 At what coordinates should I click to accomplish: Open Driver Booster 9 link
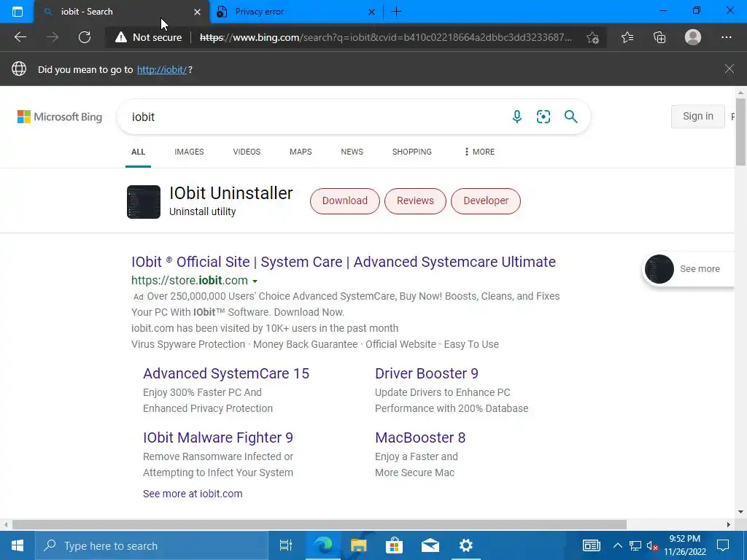(426, 373)
